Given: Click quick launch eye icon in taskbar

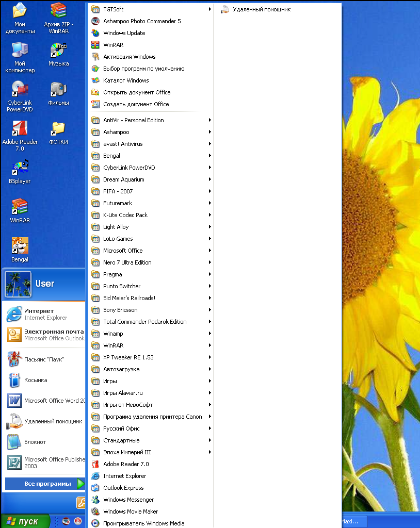Looking at the screenshot, I should 66,521.
